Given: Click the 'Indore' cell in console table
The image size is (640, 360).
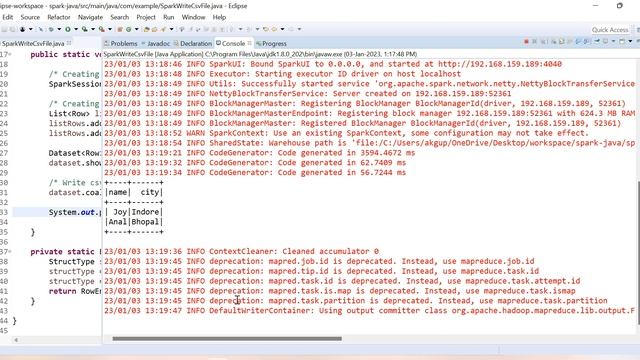Looking at the screenshot, I should [x=145, y=212].
